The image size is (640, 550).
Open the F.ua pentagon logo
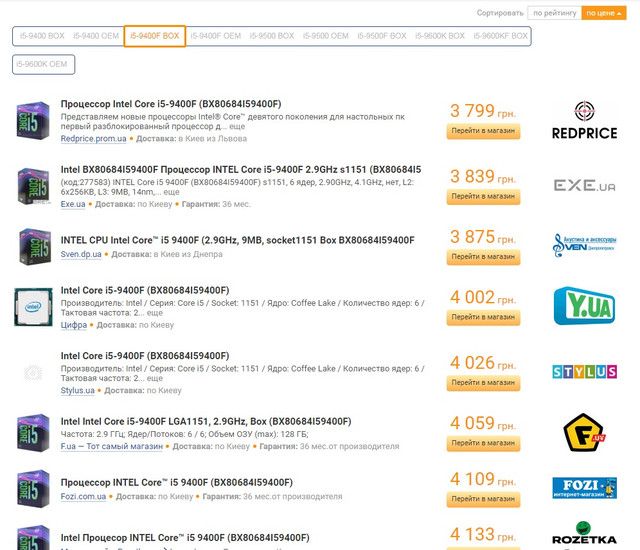(x=584, y=432)
